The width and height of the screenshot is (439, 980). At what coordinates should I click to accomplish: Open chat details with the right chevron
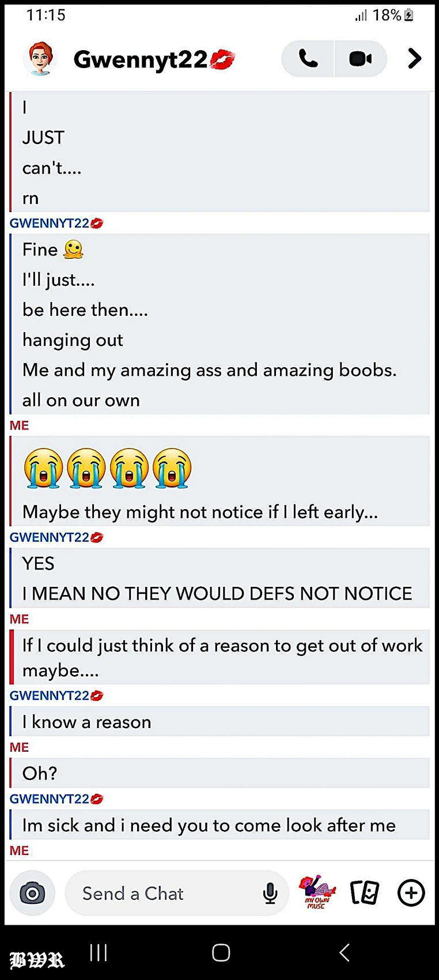click(414, 58)
